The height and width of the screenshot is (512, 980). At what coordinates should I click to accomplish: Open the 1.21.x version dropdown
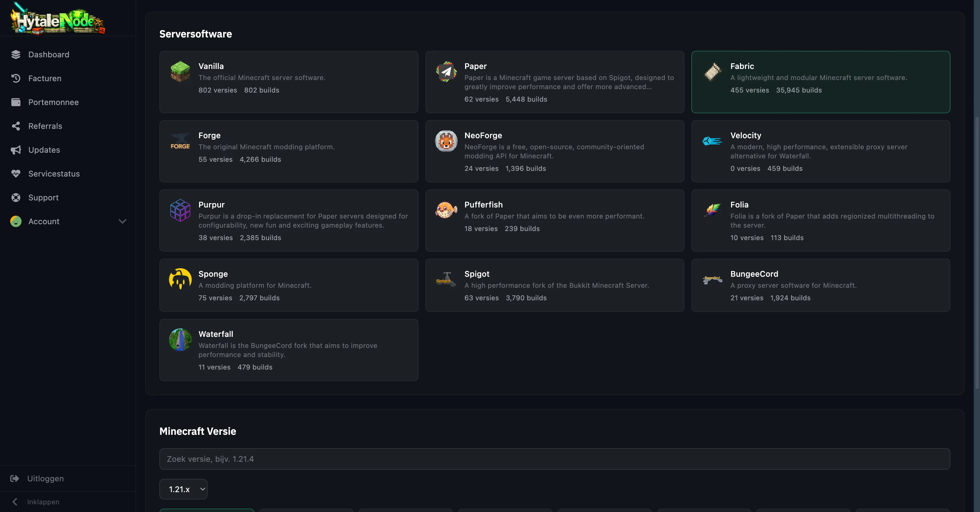coord(183,489)
